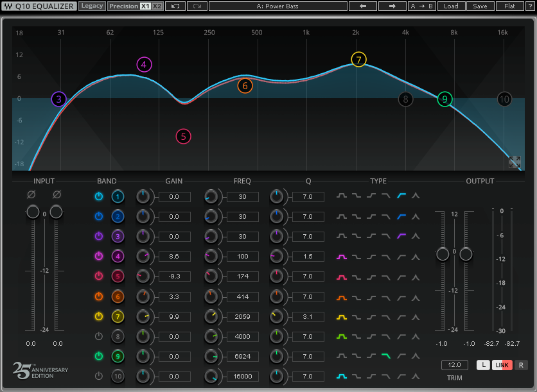
Task: Select band 3 node on the graph
Action: point(59,99)
